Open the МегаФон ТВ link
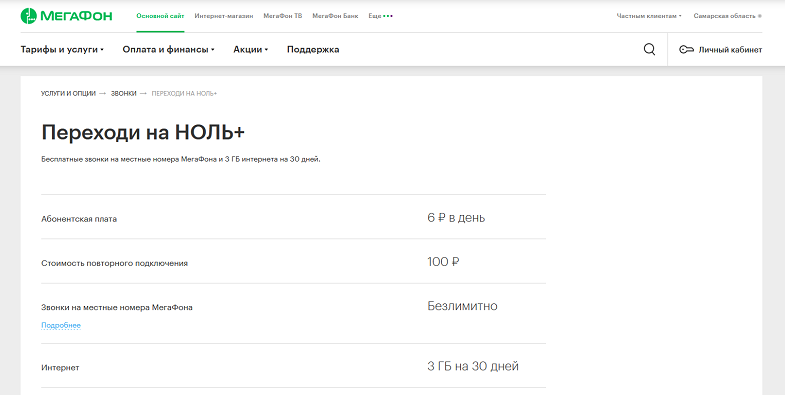This screenshot has width=785, height=395. click(283, 16)
